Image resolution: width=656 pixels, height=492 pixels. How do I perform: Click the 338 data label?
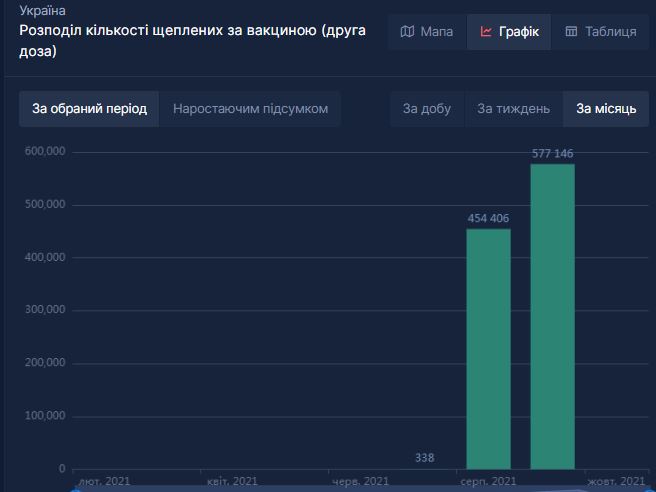coord(424,458)
